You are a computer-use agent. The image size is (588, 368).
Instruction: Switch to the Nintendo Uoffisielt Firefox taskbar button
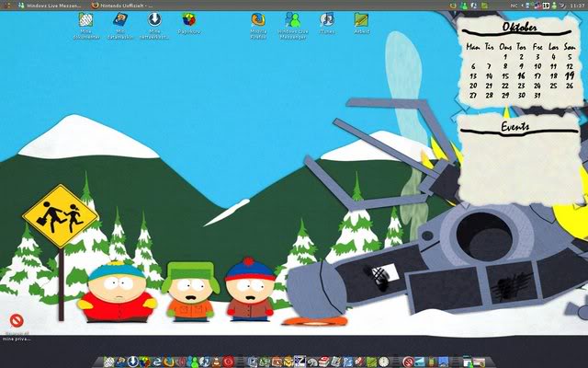click(x=122, y=6)
